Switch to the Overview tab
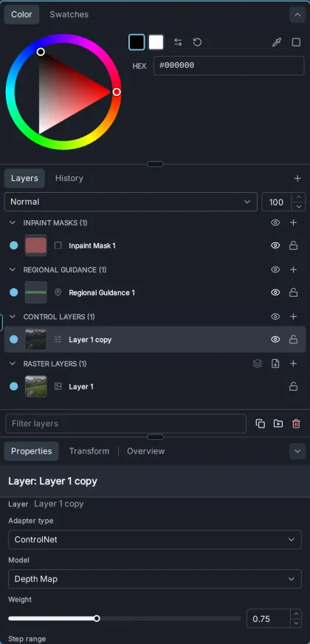The image size is (310, 644). 145,451
